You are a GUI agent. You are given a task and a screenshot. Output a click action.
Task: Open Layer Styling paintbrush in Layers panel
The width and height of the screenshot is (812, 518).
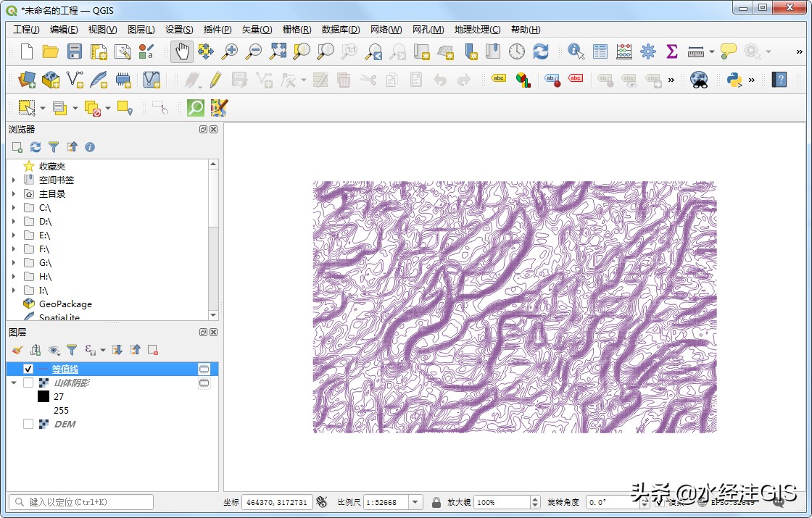coord(17,351)
